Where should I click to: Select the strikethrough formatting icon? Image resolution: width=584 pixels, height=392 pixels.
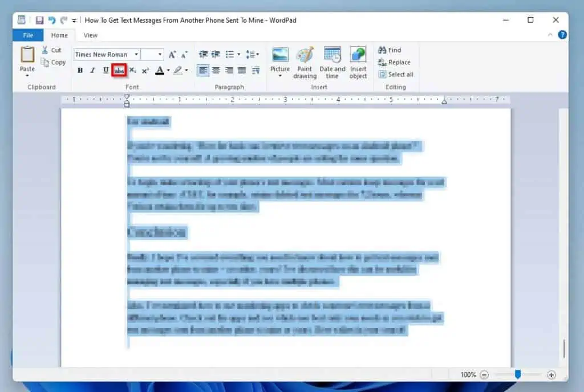[x=118, y=70]
